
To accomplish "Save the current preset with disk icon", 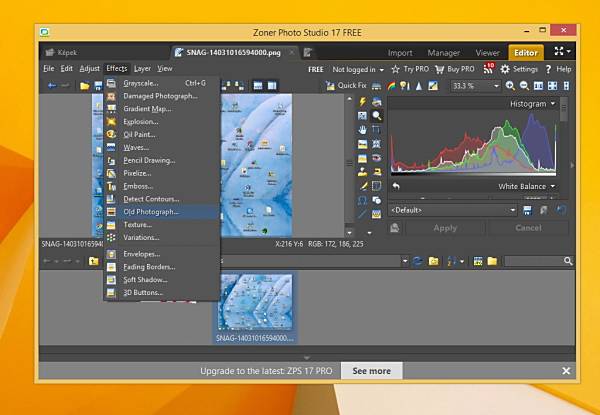I will pos(527,210).
